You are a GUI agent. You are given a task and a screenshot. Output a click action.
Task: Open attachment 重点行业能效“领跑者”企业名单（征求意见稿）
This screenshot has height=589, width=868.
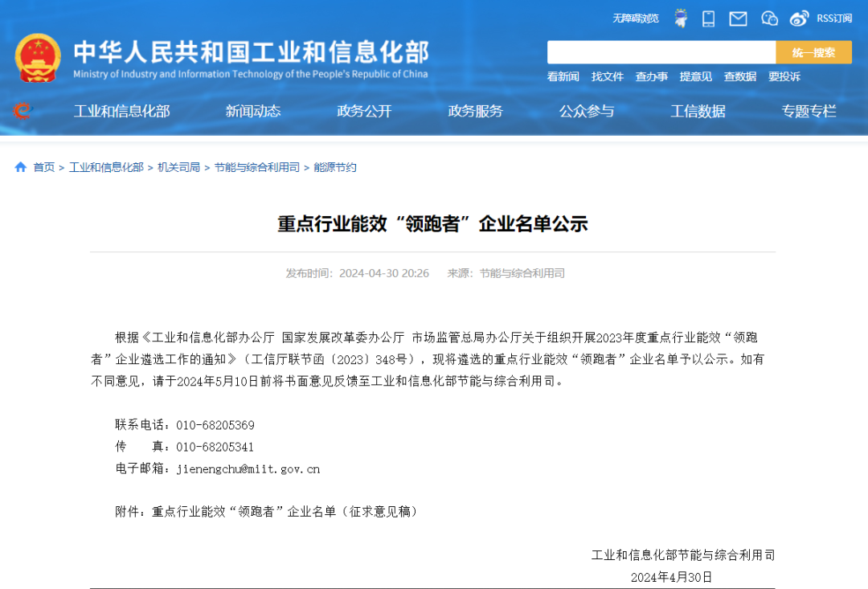[285, 512]
